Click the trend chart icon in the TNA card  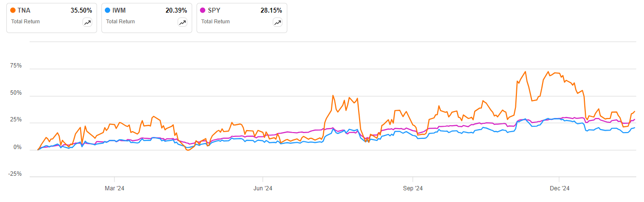click(x=87, y=22)
